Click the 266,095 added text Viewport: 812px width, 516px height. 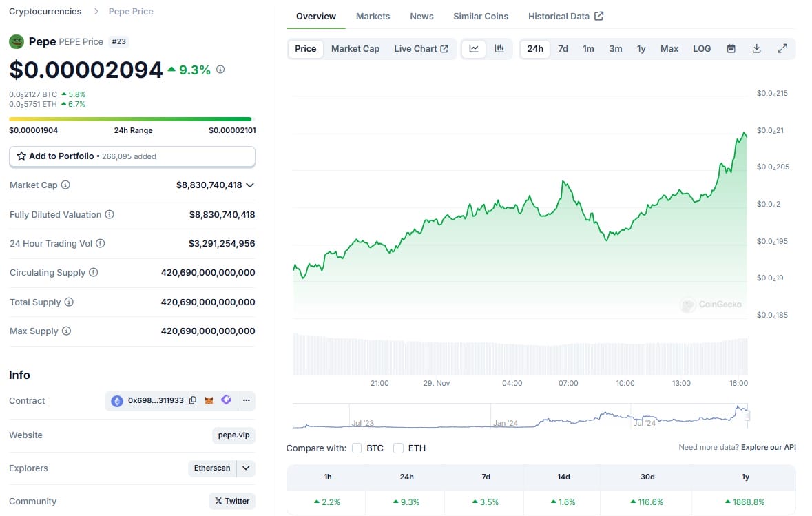pos(129,156)
